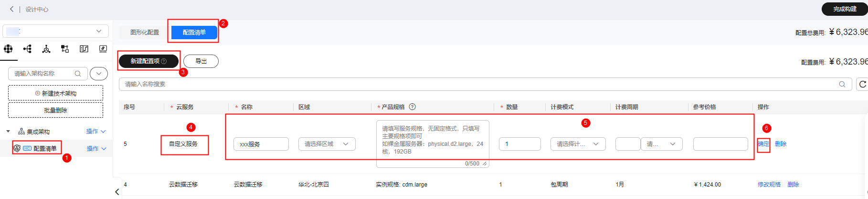Click the 导出 export button

201,61
